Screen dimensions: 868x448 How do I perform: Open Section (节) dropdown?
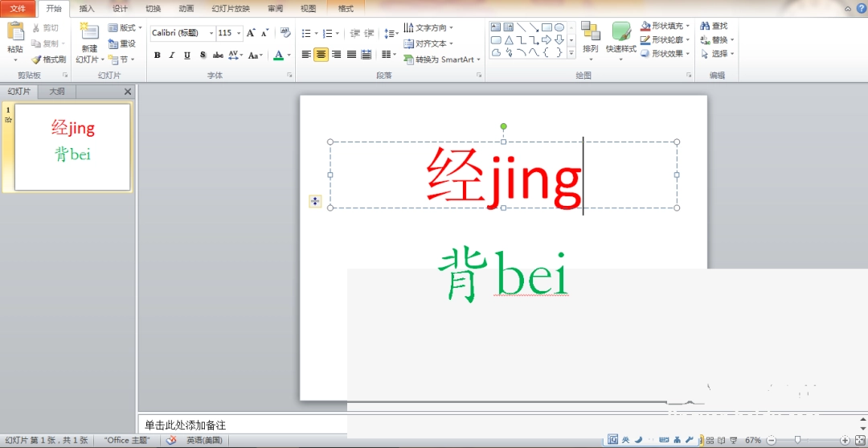(121, 60)
